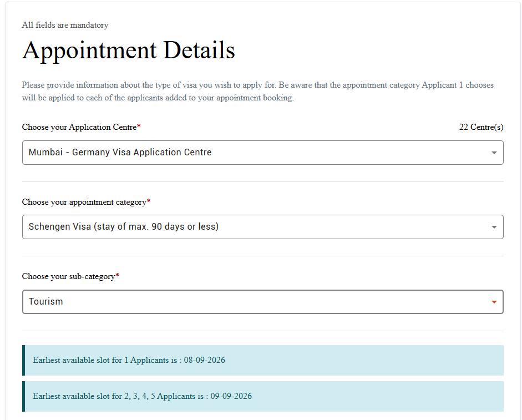Open the Schengen Visa appointment category dropdown
Screen dimensions: 522x420
coord(263,227)
